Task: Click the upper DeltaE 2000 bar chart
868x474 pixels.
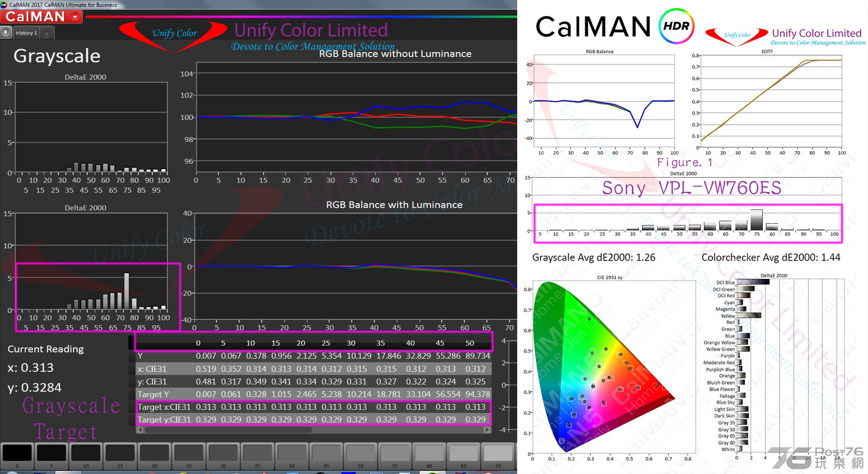Action: click(91, 127)
